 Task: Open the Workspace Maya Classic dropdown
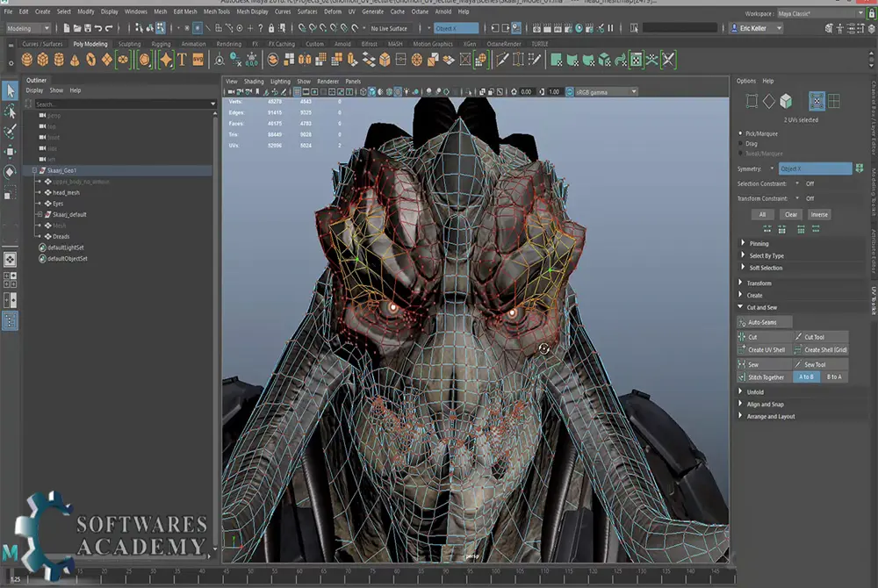(820, 13)
